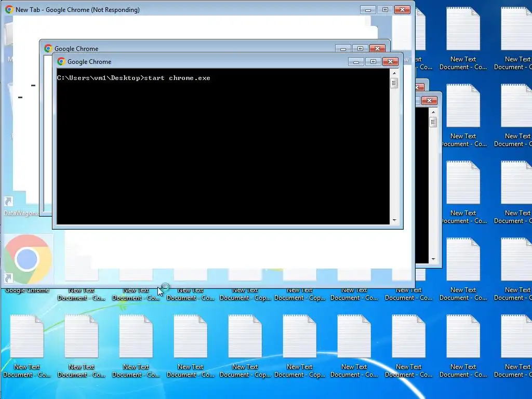Close the middle Google Chrome window

pos(377,49)
